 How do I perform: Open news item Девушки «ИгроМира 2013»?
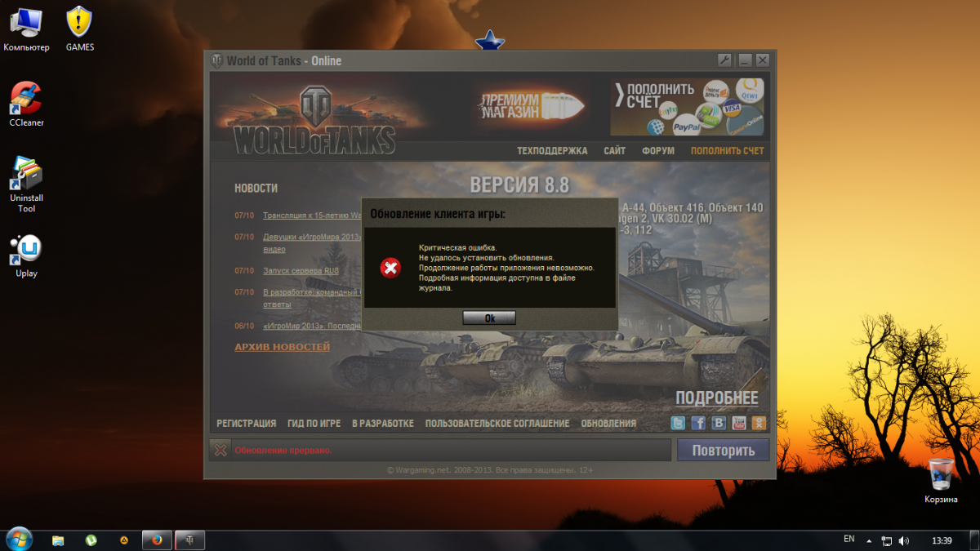(311, 237)
